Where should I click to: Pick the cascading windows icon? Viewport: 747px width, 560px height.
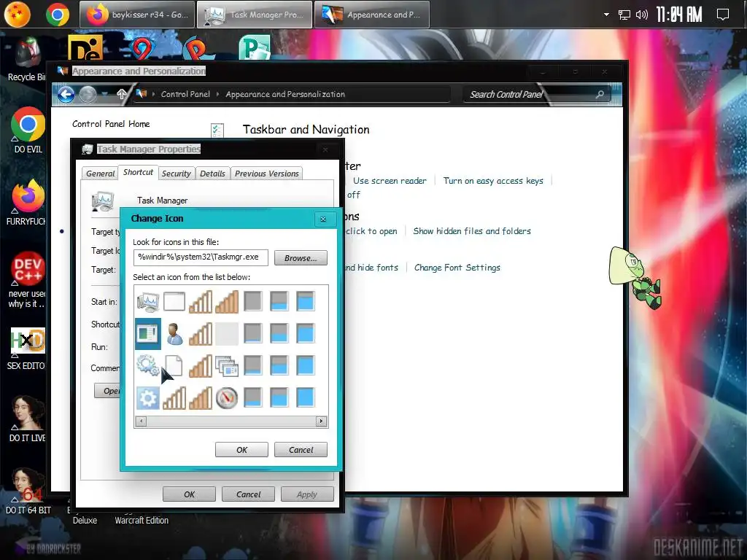(227, 366)
